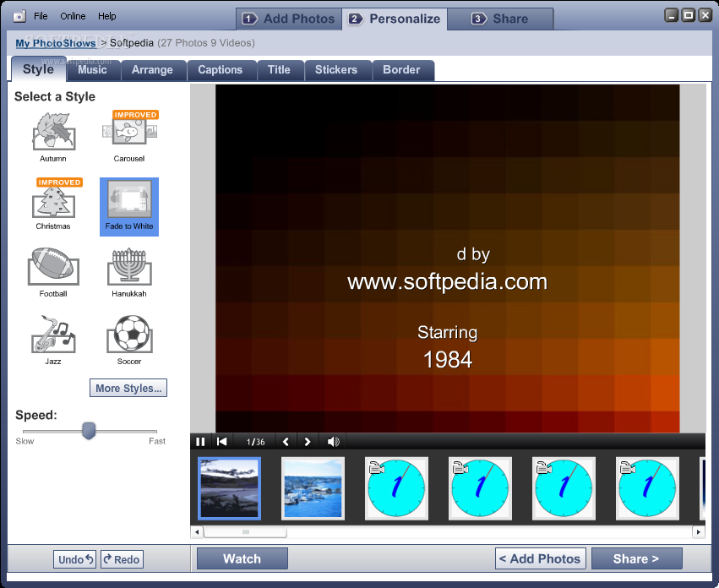Viewport: 719px width, 588px height.
Task: Click the Slow speed label
Action: point(25,441)
